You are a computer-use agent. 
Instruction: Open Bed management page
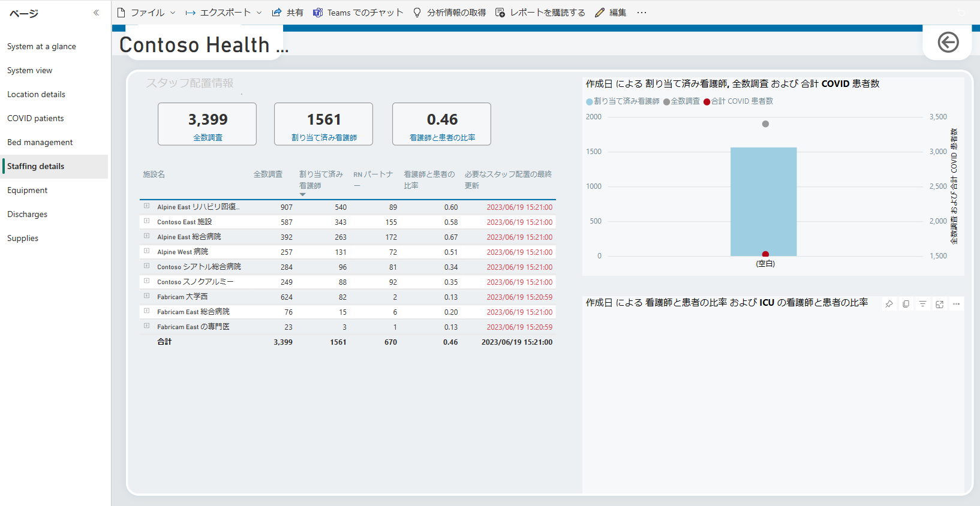54,142
